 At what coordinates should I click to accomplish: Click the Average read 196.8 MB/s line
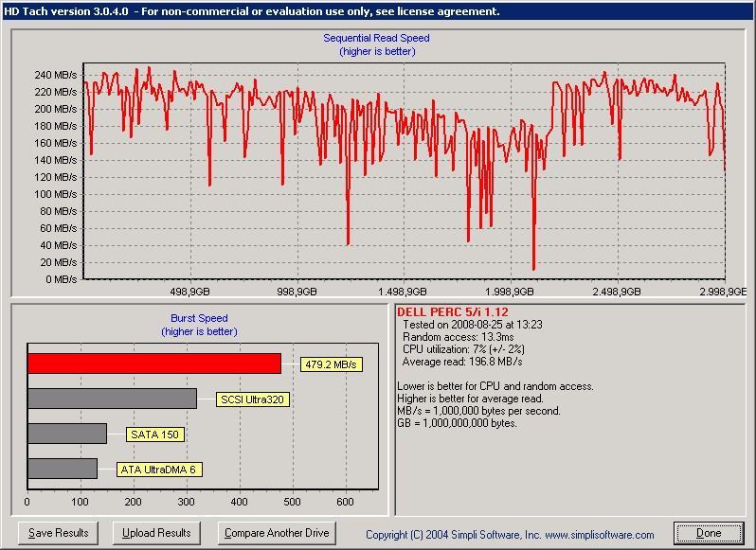click(462, 362)
